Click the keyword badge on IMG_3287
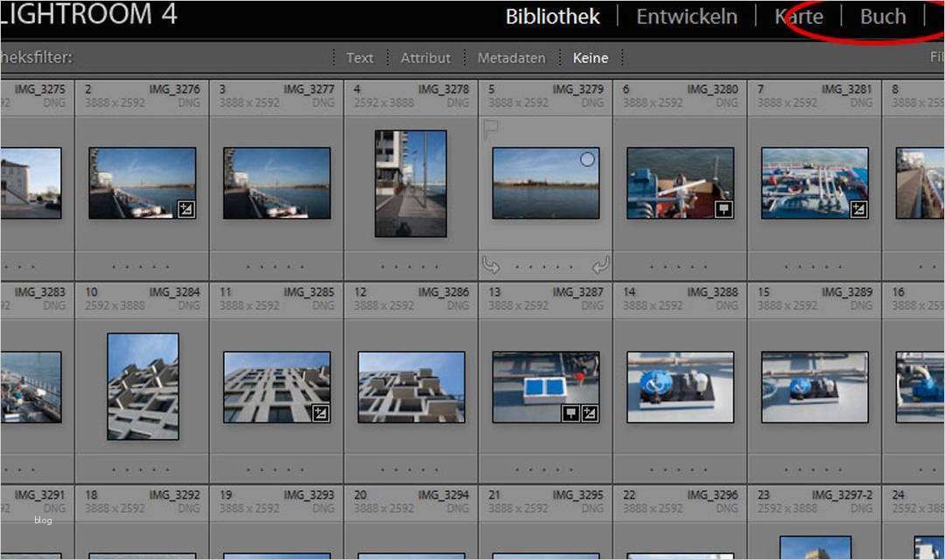945x560 pixels. coord(570,413)
